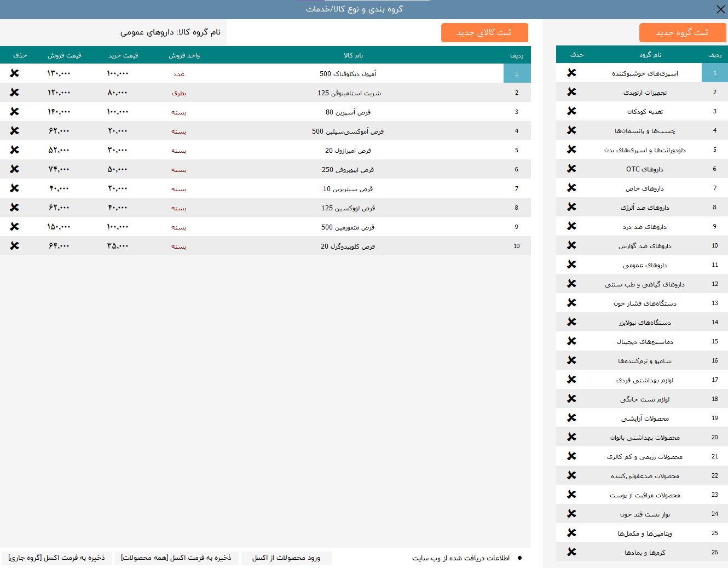This screenshot has width=728, height=568.
Task: Select group row داروهای گیاهی و طب سنتی
Action: coord(642,284)
